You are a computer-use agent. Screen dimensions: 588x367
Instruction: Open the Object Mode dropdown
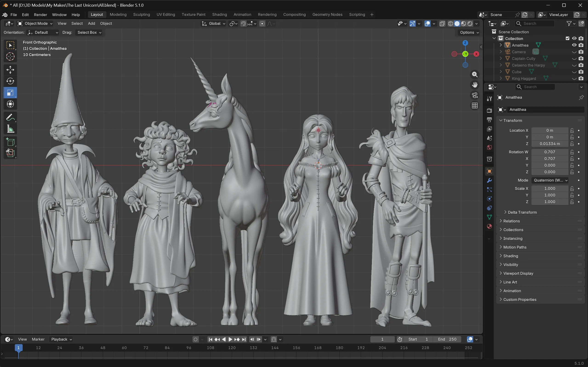click(35, 24)
